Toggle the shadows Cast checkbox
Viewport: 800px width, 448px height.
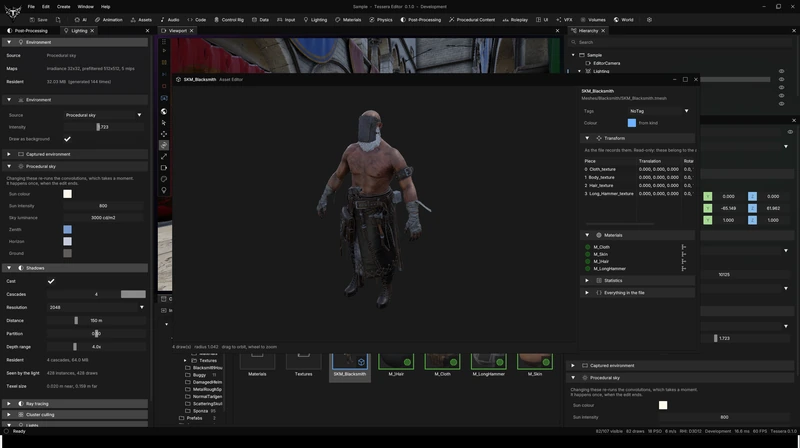[51, 281]
